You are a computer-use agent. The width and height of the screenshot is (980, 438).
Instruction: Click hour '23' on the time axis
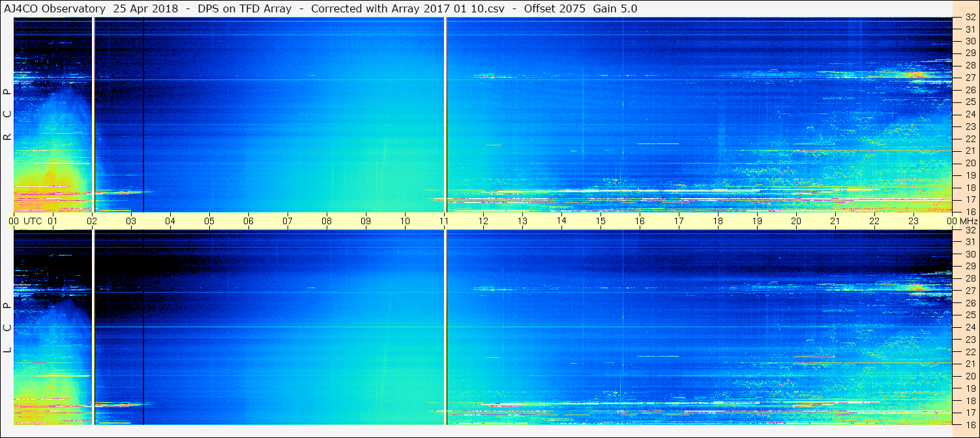tap(913, 221)
